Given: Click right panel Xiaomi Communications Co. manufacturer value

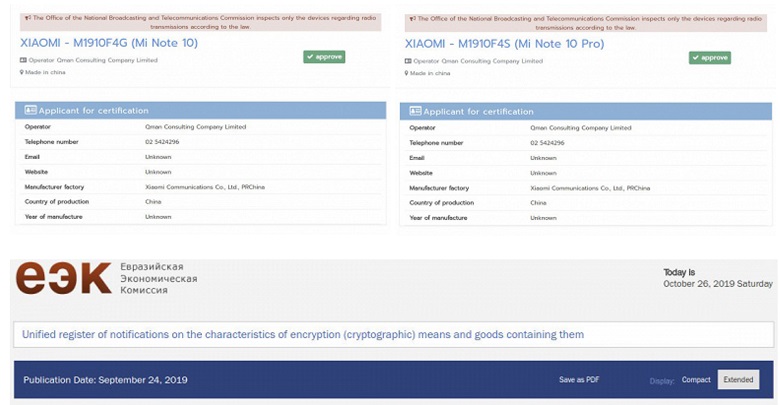Looking at the screenshot, I should pyautogui.click(x=590, y=188).
